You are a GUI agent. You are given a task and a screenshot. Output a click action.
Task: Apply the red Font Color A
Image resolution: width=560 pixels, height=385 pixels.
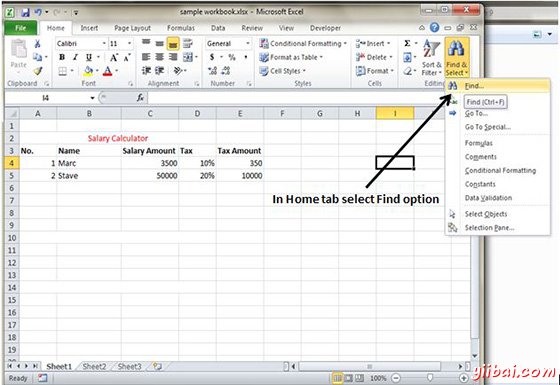point(108,71)
